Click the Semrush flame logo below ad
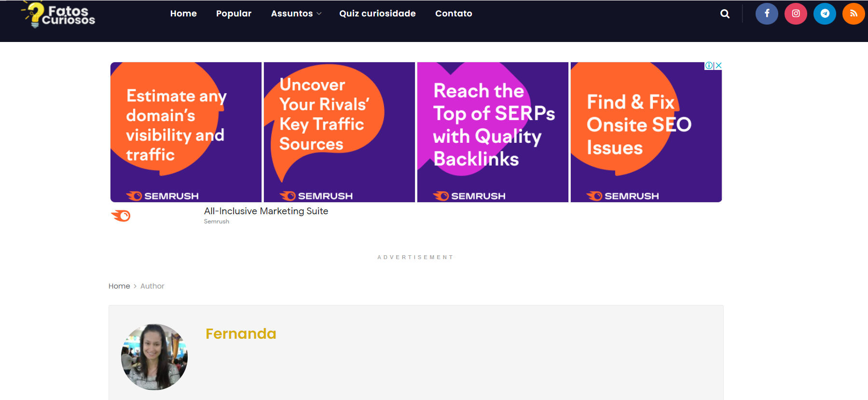The height and width of the screenshot is (400, 868). click(x=121, y=216)
